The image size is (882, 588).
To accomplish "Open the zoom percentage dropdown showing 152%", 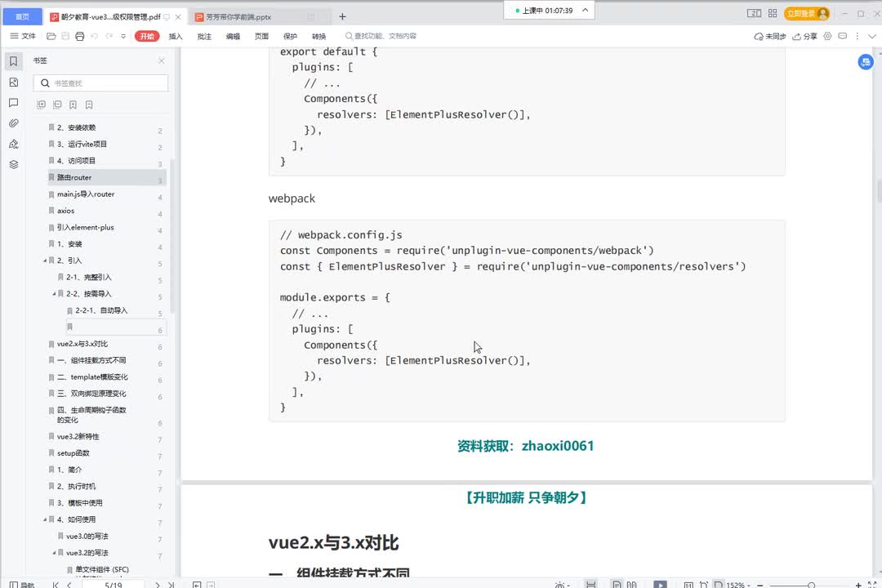I will click(740, 586).
